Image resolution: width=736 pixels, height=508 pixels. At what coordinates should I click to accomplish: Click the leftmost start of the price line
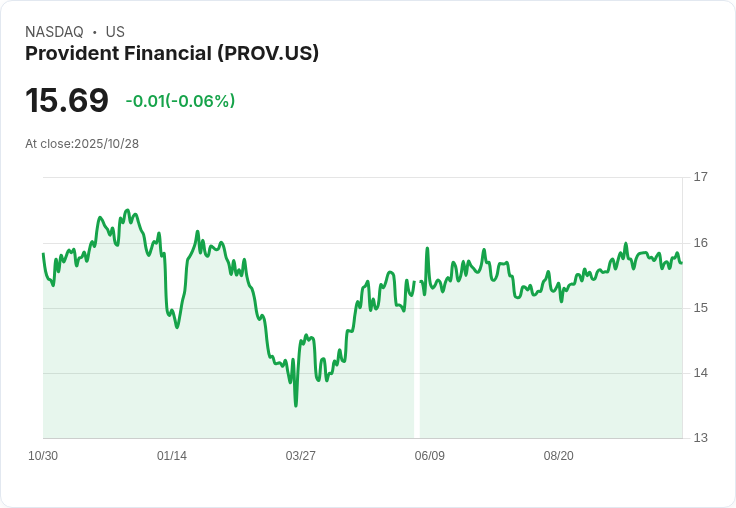coord(43,254)
